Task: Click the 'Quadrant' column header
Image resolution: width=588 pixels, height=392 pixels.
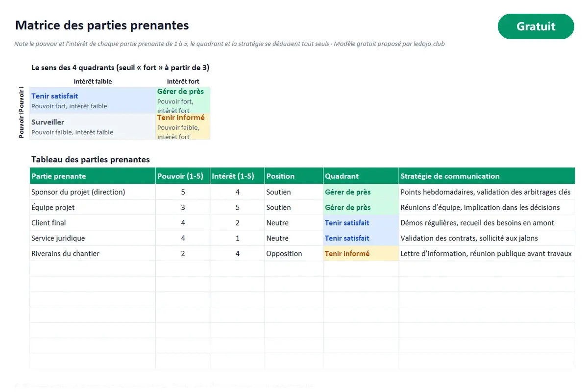Action: (361, 176)
